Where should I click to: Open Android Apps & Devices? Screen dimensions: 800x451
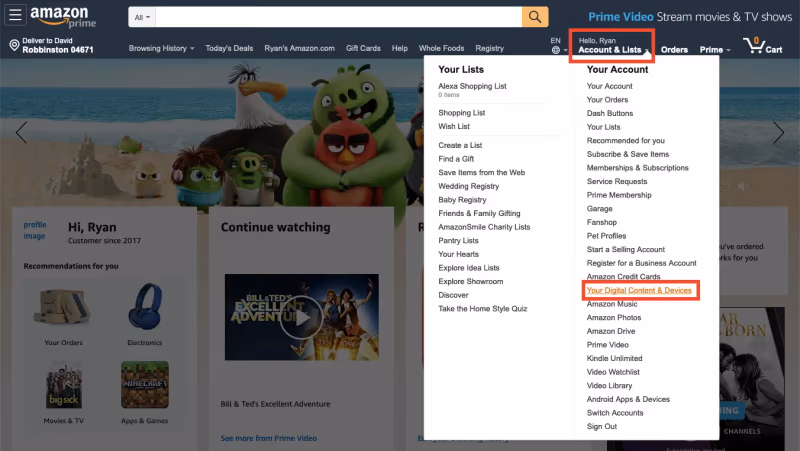628,399
